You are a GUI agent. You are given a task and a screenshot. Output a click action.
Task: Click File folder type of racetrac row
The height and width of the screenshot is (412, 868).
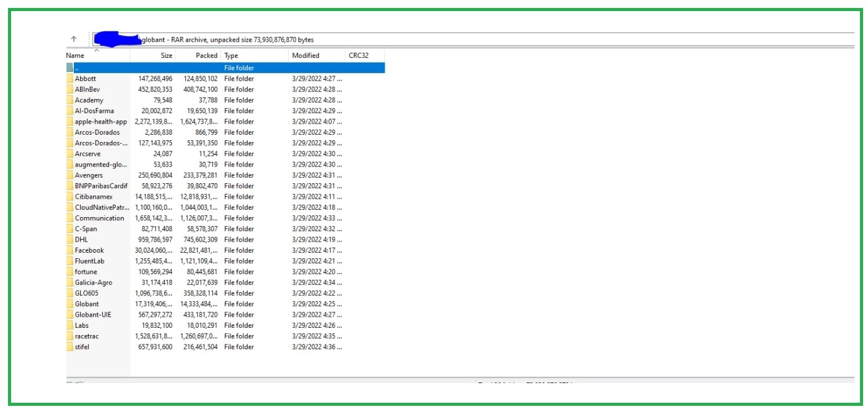click(x=239, y=336)
